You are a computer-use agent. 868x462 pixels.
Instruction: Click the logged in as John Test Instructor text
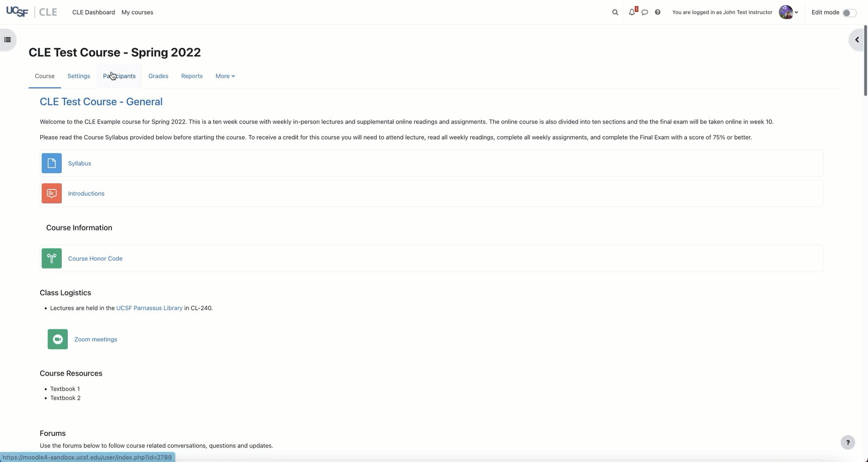pos(722,12)
